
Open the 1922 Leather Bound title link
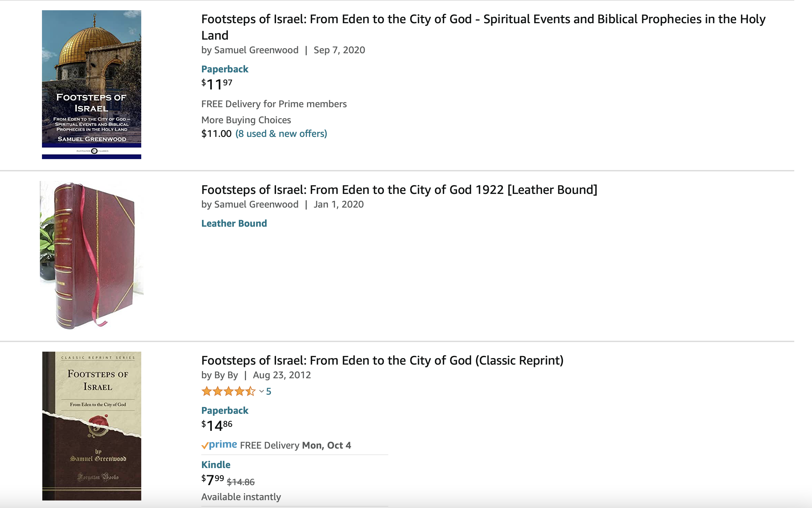click(399, 190)
